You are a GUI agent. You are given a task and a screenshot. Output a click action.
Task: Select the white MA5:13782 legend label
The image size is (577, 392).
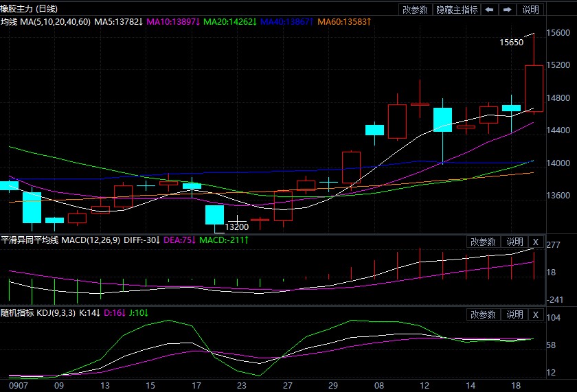(118, 23)
